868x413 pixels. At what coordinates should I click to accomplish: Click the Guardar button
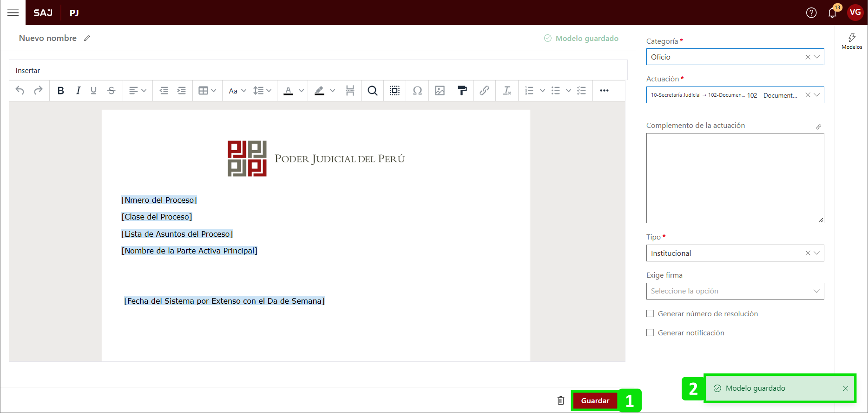point(595,400)
